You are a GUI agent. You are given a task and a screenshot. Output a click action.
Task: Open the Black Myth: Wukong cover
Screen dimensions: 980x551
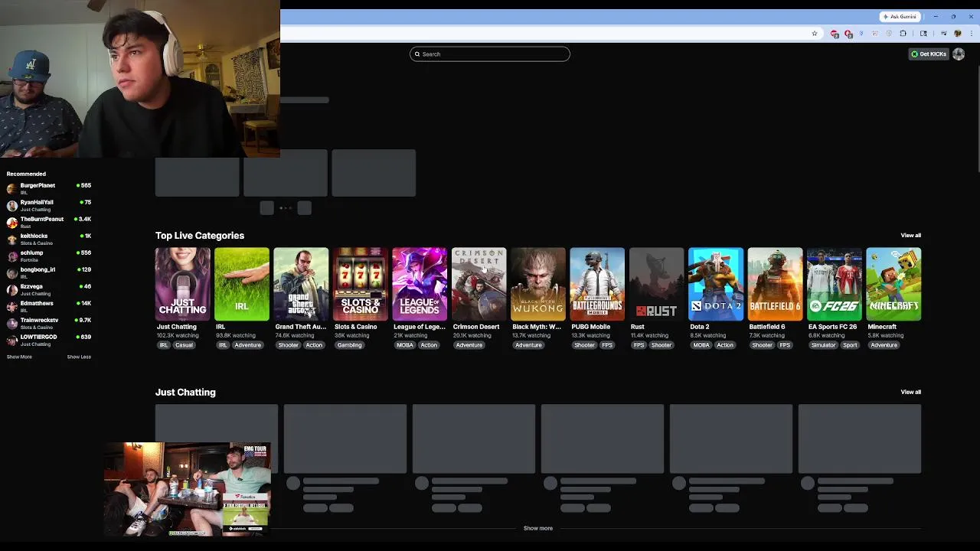pos(538,284)
